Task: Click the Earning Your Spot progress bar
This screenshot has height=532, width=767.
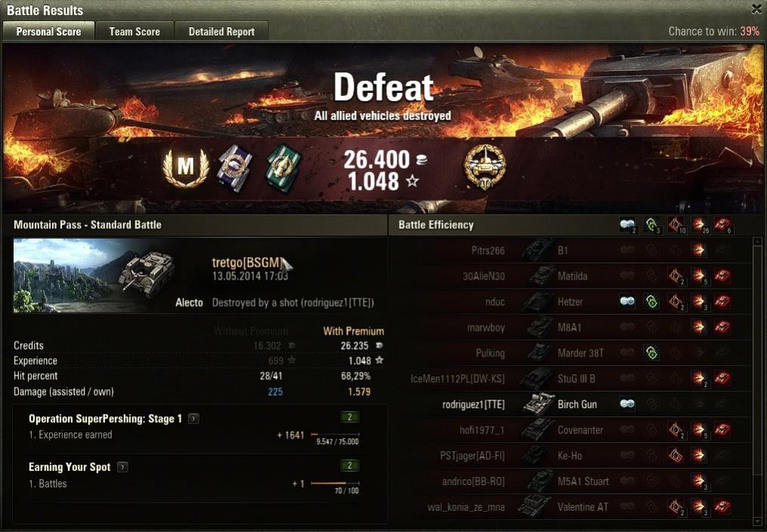Action: [335, 483]
